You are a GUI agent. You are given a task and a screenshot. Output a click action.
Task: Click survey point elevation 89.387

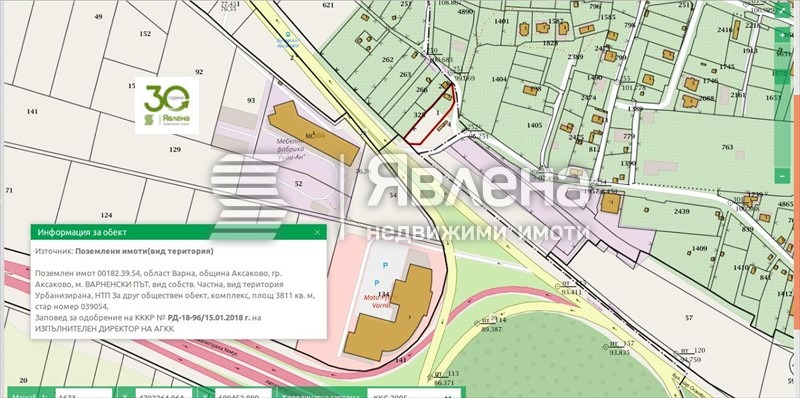(x=491, y=330)
